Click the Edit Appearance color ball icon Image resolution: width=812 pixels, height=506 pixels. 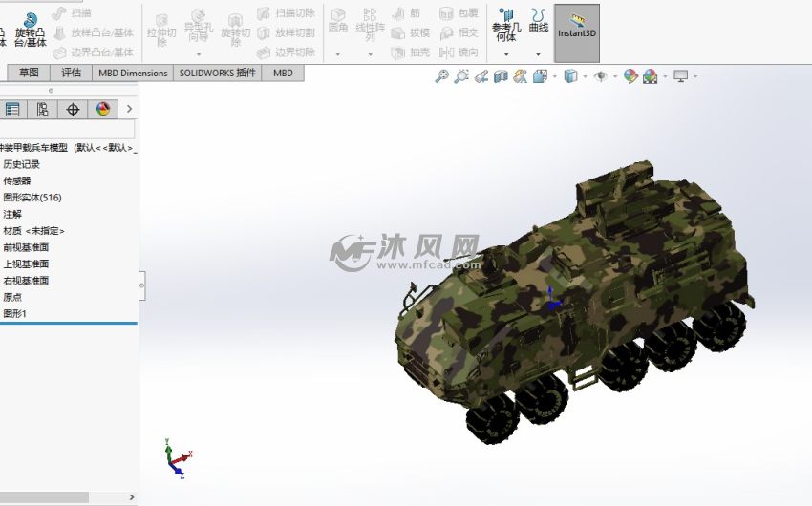pyautogui.click(x=630, y=76)
